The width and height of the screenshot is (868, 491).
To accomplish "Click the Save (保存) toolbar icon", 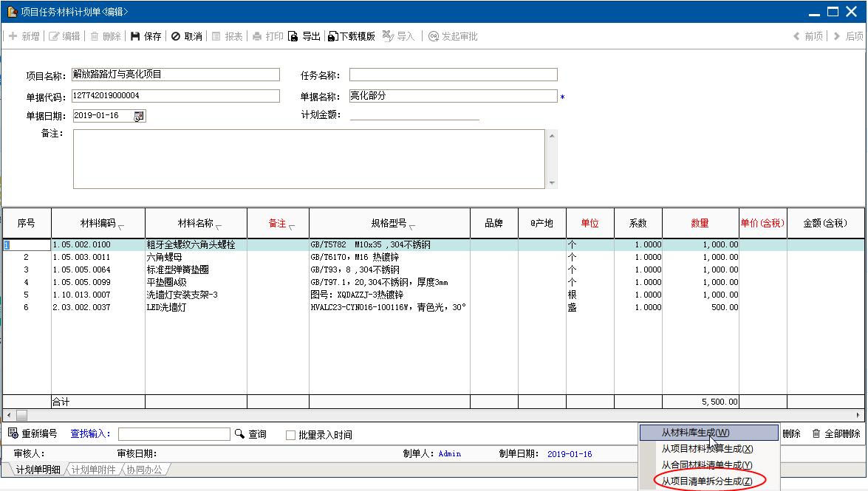I will [136, 36].
